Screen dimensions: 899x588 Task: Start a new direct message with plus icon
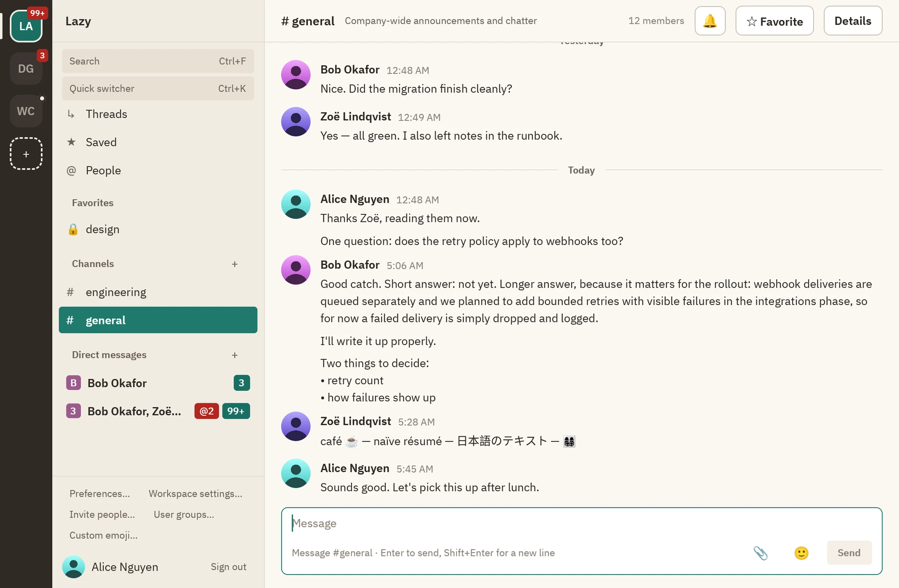point(234,355)
